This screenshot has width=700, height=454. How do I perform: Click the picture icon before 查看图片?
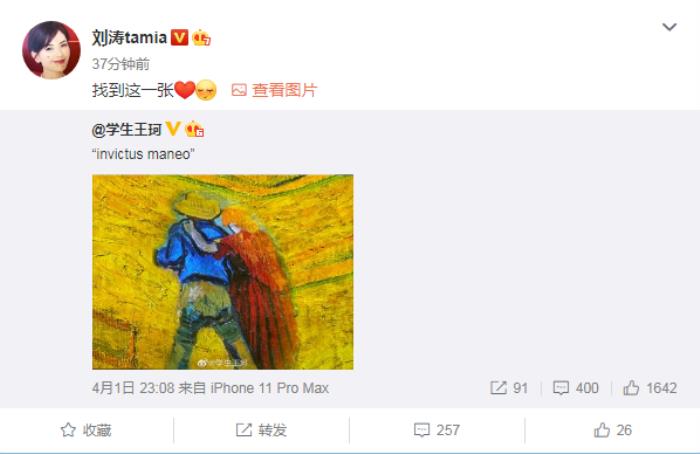pyautogui.click(x=239, y=90)
